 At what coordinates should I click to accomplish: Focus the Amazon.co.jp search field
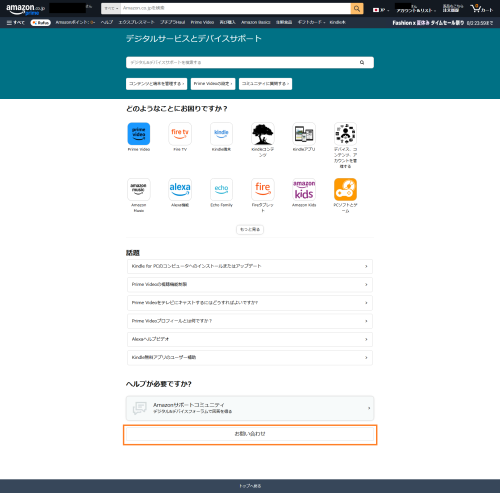click(x=236, y=9)
